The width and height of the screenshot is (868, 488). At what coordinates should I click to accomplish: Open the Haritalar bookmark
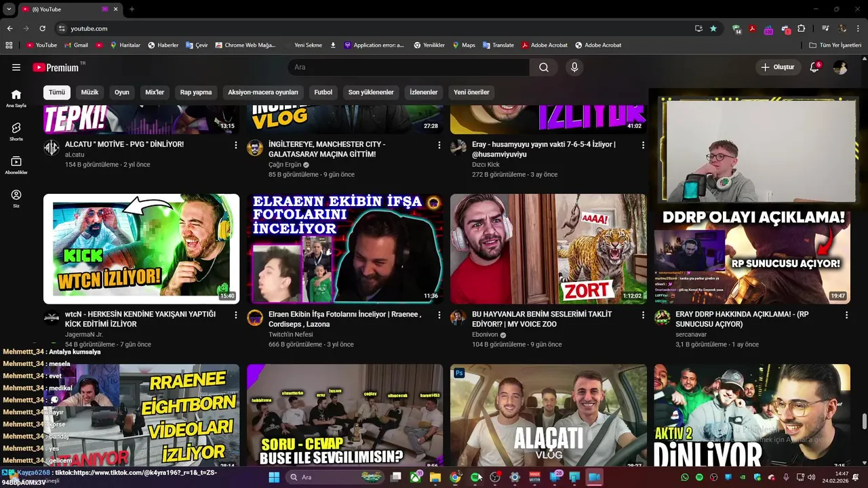click(x=125, y=45)
